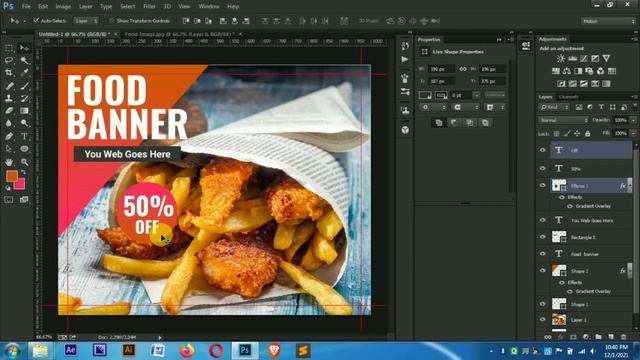Select the Healing Brush tool

point(9,86)
